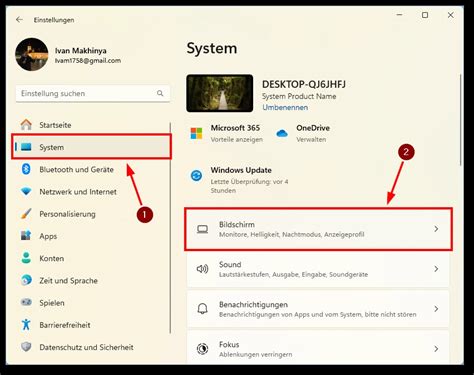Expand Bildschirm via its chevron
Screen dimensions: 474x375
[x=436, y=229]
